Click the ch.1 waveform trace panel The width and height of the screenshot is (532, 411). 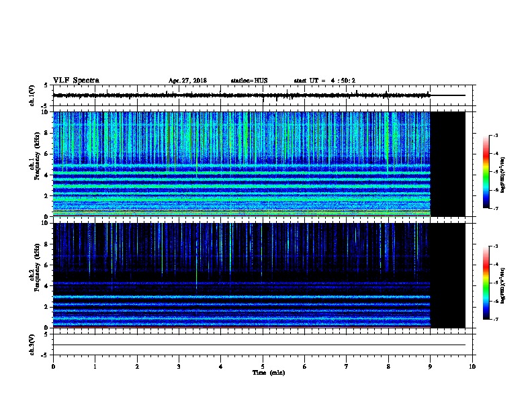click(263, 95)
